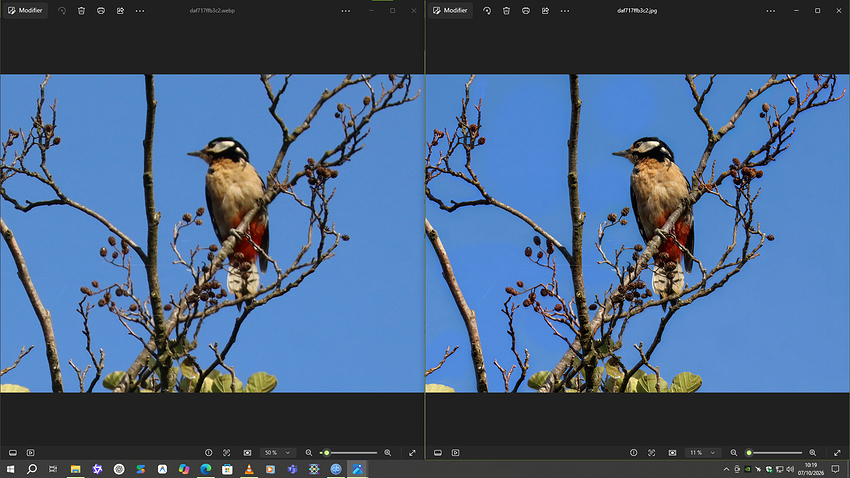
Task: Open Copilot from the taskbar
Action: 184,469
